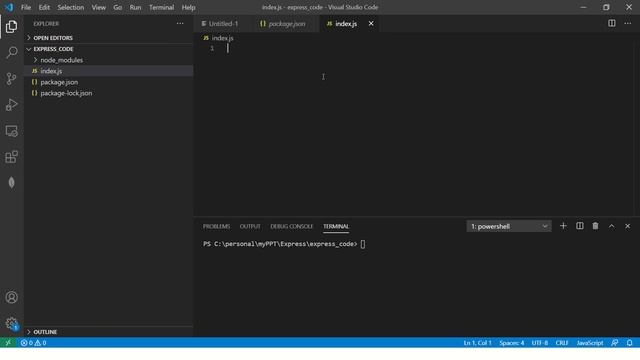Open the Remote Explorer view
This screenshot has width=640, height=360.
pyautogui.click(x=11, y=131)
